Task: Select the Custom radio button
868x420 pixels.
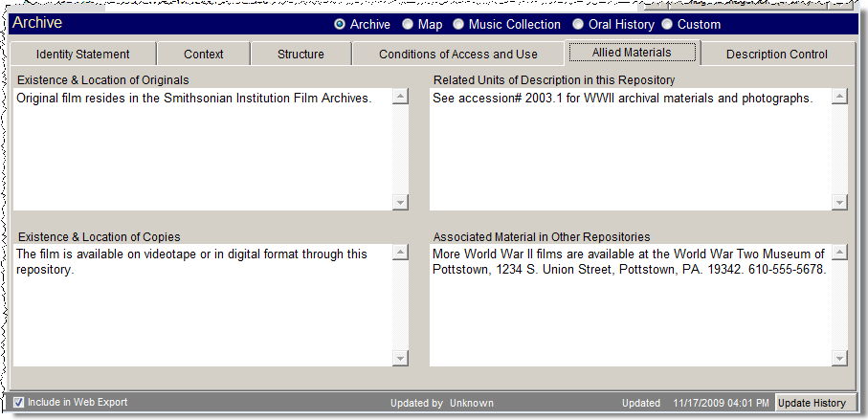Action: [x=668, y=25]
